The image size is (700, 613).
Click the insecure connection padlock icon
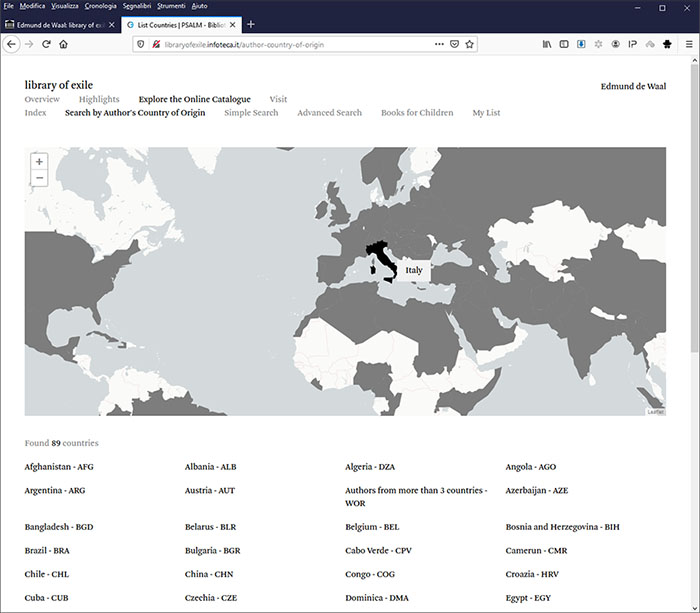pos(155,44)
